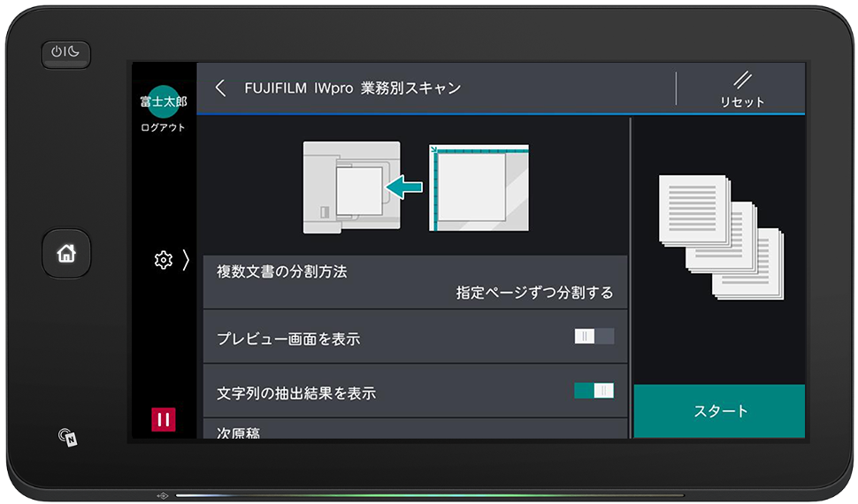This screenshot has height=504, width=858.
Task: Tap the 富士太郎 user avatar
Action: [164, 101]
